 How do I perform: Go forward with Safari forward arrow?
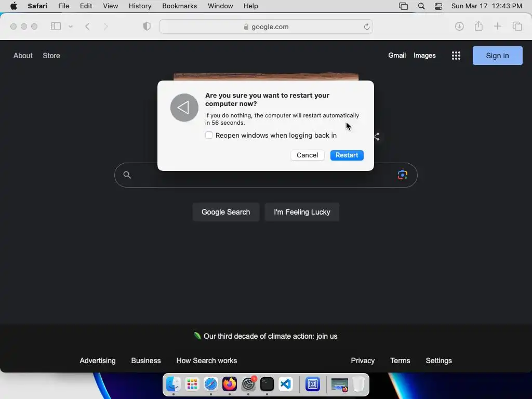[x=105, y=26]
